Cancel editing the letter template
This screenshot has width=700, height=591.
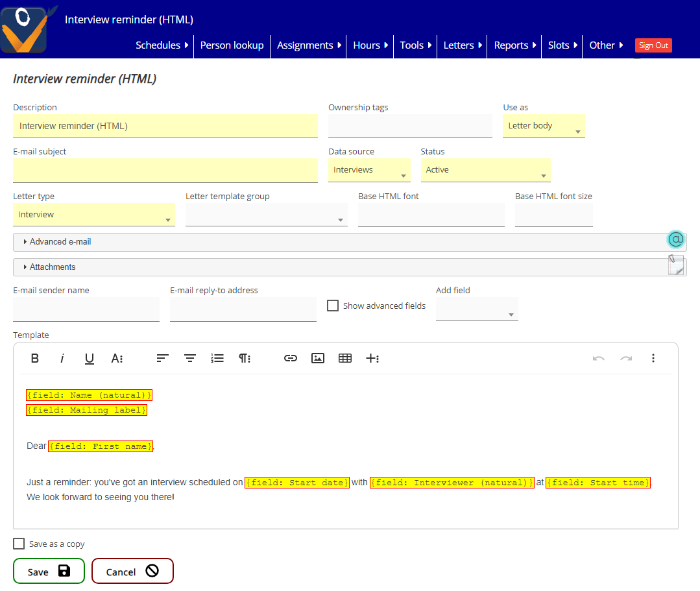[132, 571]
